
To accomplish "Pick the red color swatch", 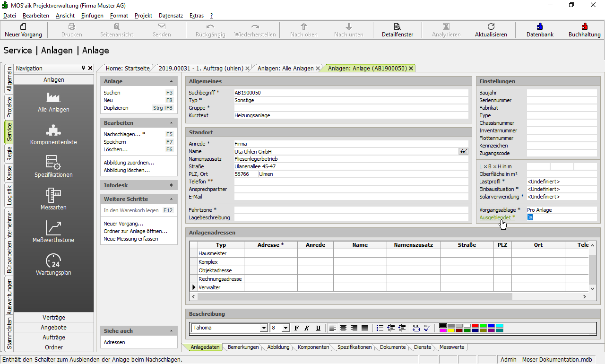I will (475, 326).
